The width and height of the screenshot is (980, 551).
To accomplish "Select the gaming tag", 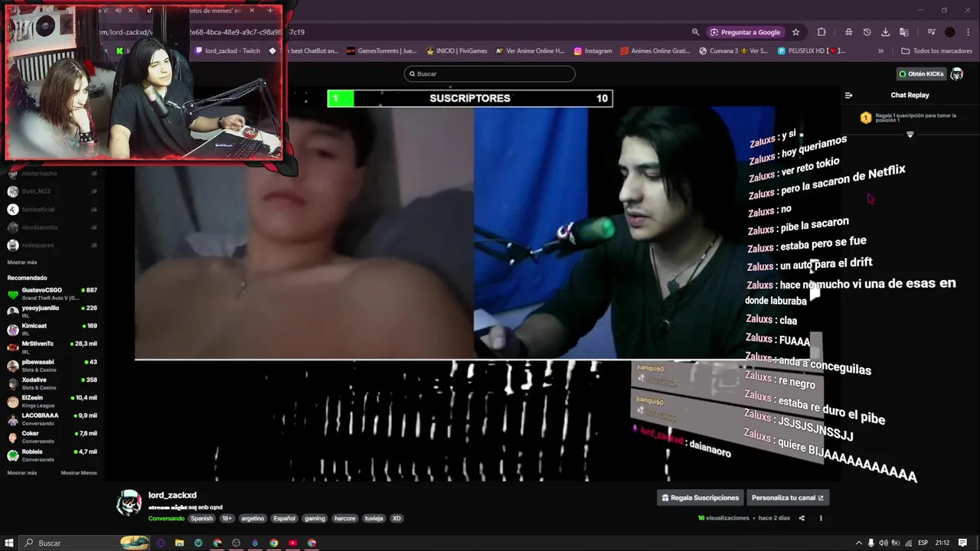I will coord(315,518).
